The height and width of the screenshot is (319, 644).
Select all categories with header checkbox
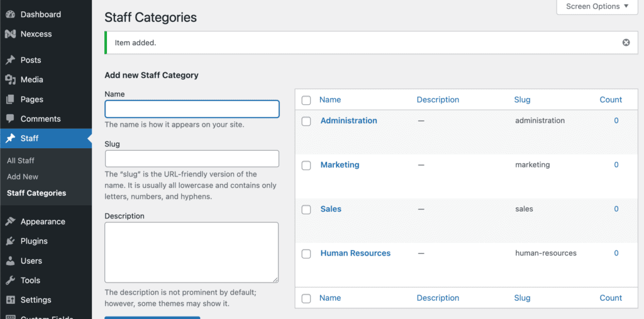[x=306, y=100]
